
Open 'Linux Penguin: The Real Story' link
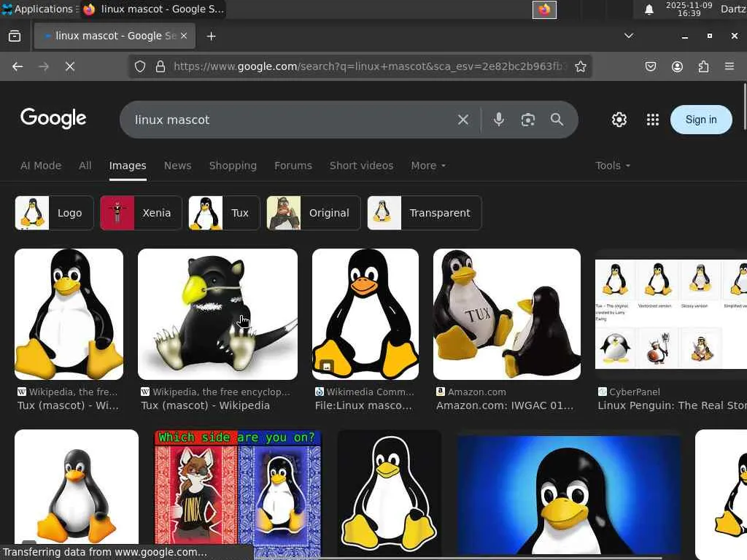(672, 405)
